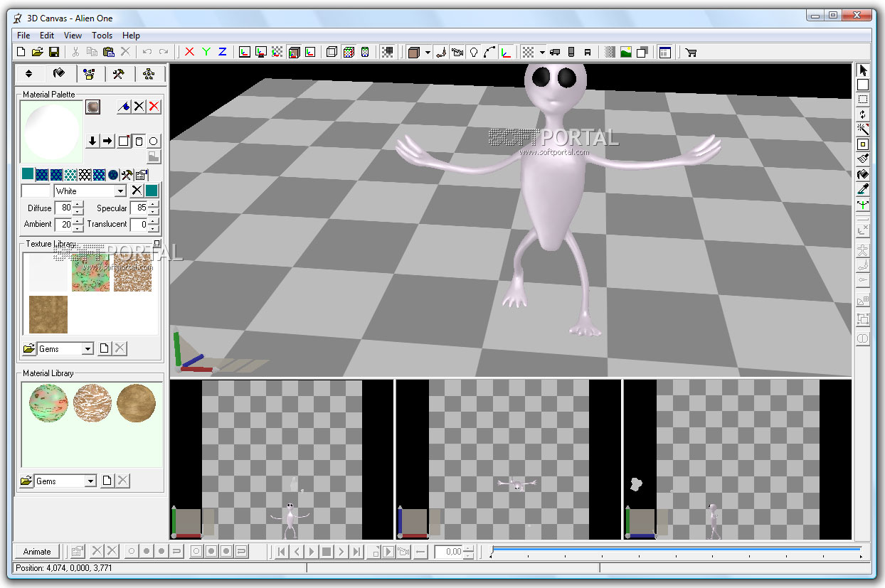The width and height of the screenshot is (885, 588).
Task: Open the Tools menu
Action: coord(102,35)
